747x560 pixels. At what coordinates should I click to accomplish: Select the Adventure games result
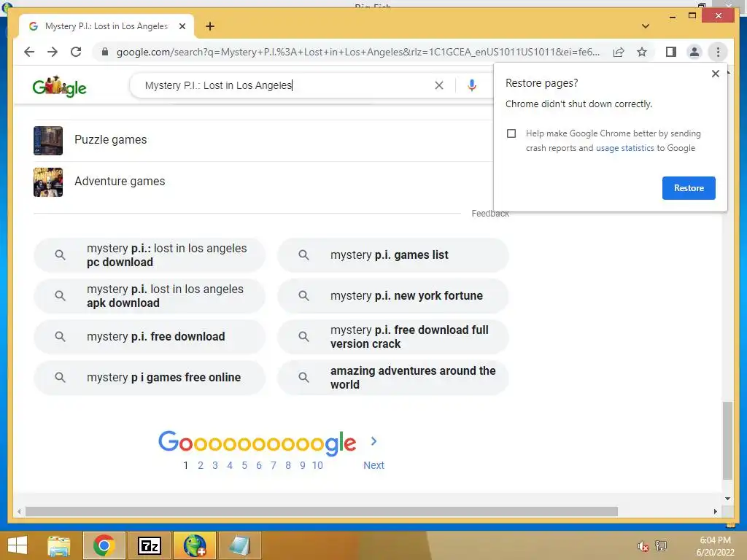click(120, 181)
